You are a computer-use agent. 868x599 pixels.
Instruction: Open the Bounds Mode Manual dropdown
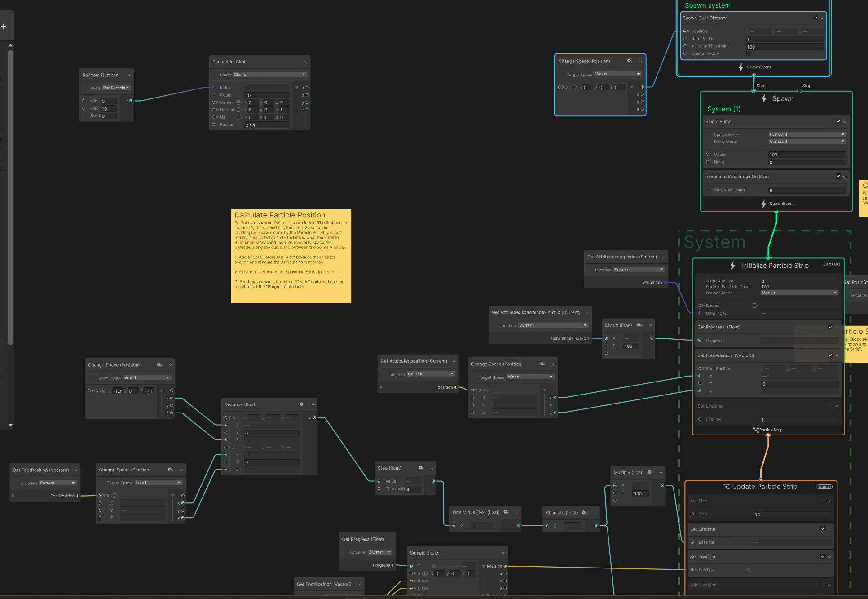click(x=799, y=293)
